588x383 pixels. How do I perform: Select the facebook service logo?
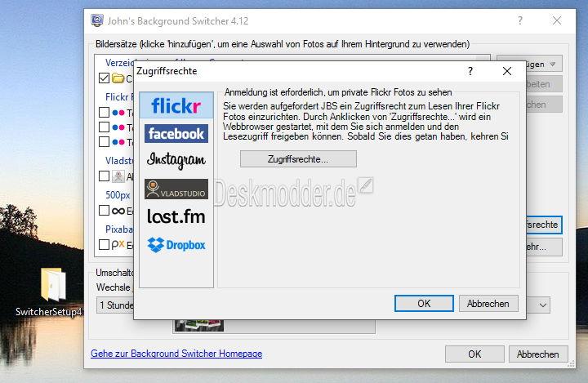click(x=176, y=134)
